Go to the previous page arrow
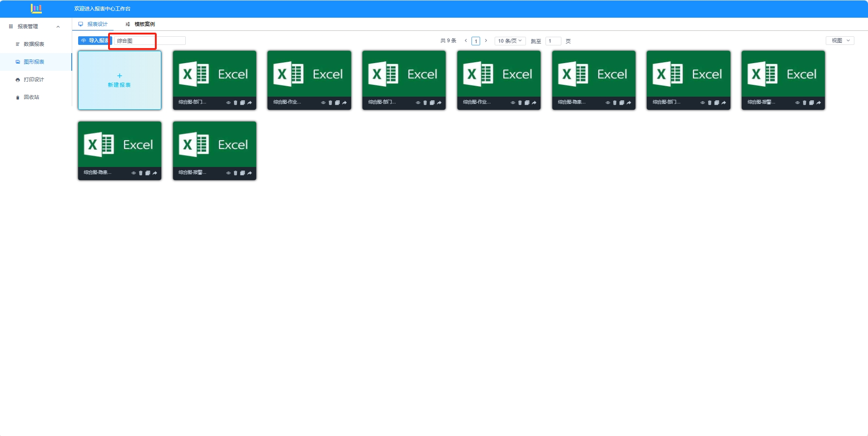The width and height of the screenshot is (868, 436). [466, 41]
